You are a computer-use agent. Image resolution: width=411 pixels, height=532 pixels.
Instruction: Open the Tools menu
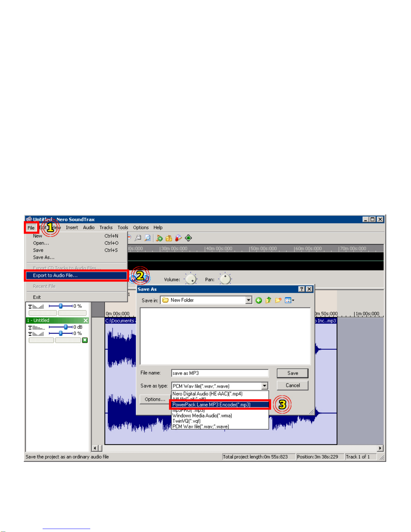(123, 228)
